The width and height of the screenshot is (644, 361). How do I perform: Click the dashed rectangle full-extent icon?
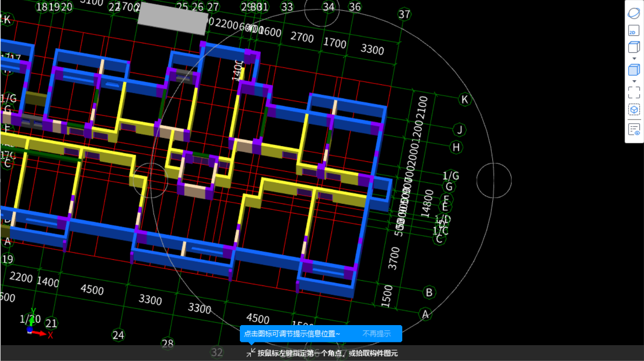tap(634, 92)
